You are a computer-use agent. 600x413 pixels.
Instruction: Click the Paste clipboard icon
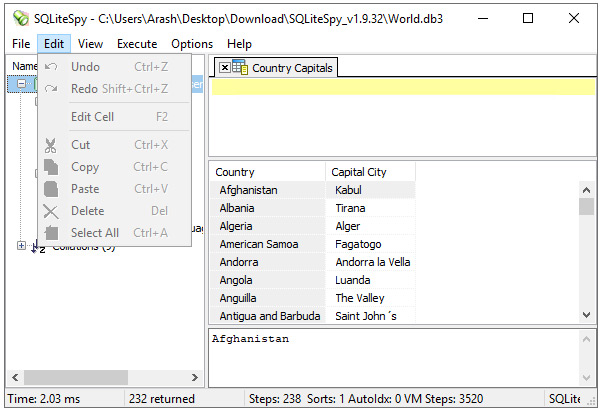[x=51, y=189]
